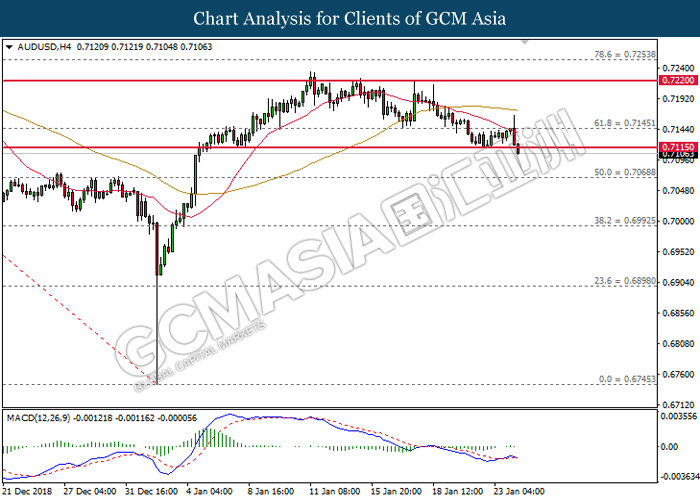This screenshot has height=500, width=700.
Task: Click the 78.6 = 0.72538 Fibonacci label
Action: coord(625,54)
